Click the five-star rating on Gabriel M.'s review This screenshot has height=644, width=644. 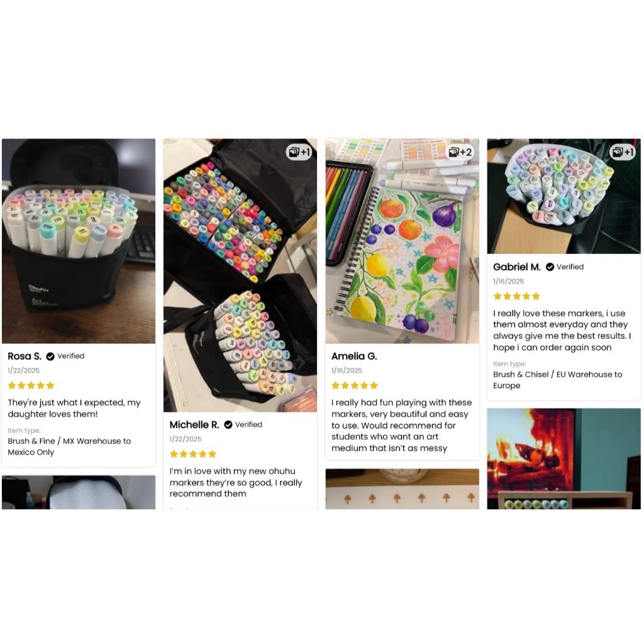coord(517,296)
